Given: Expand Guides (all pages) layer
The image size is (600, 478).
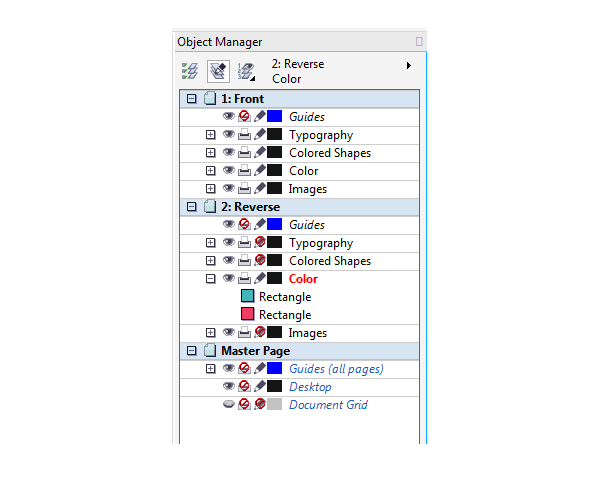Looking at the screenshot, I should point(210,369).
